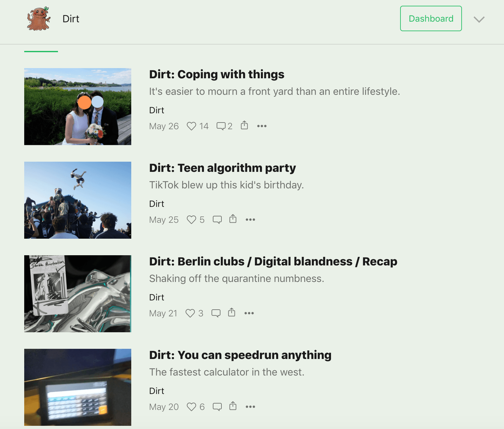This screenshot has height=429, width=504.
Task: Open comments on Teen algorithm party
Action: tap(217, 220)
